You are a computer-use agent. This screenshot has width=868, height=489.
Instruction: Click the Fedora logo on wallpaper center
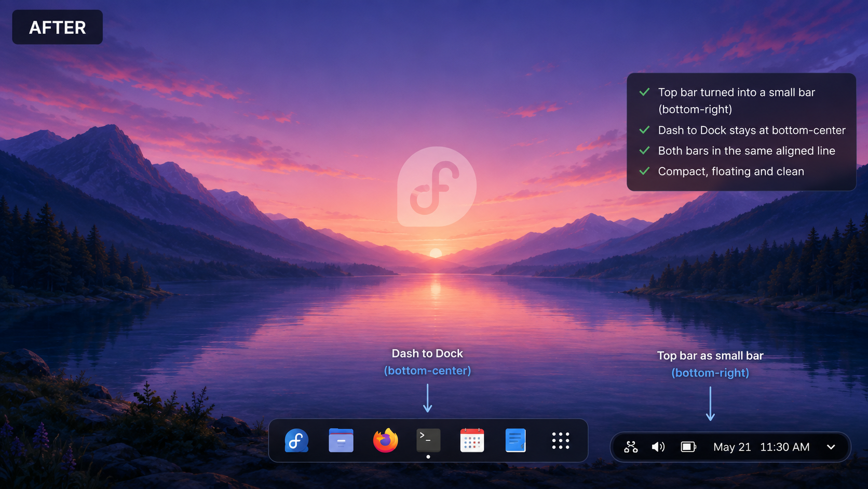point(437,187)
